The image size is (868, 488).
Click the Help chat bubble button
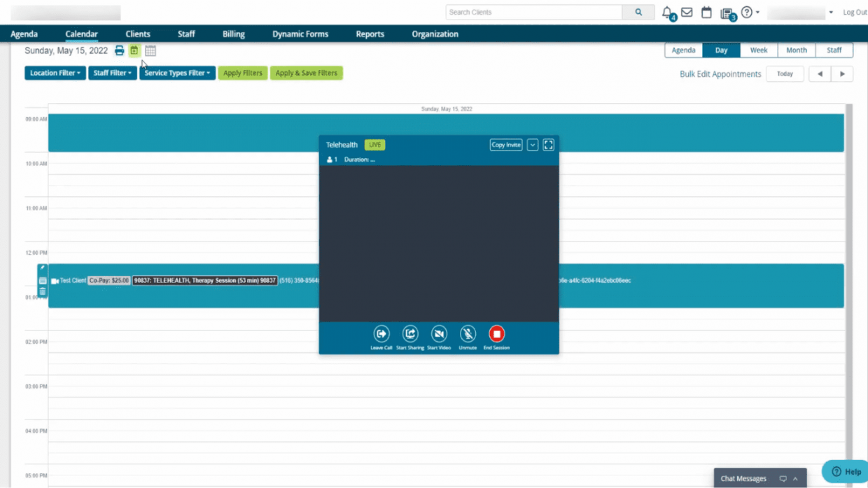point(845,471)
